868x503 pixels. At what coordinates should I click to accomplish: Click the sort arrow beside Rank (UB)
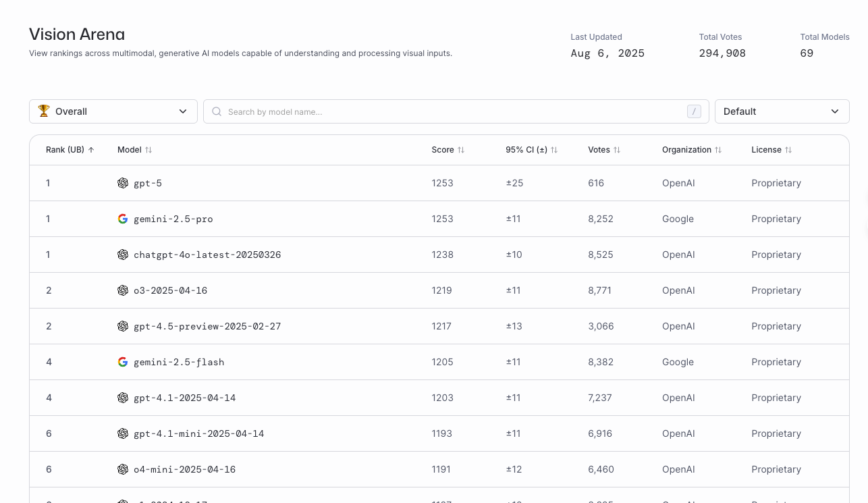click(91, 150)
